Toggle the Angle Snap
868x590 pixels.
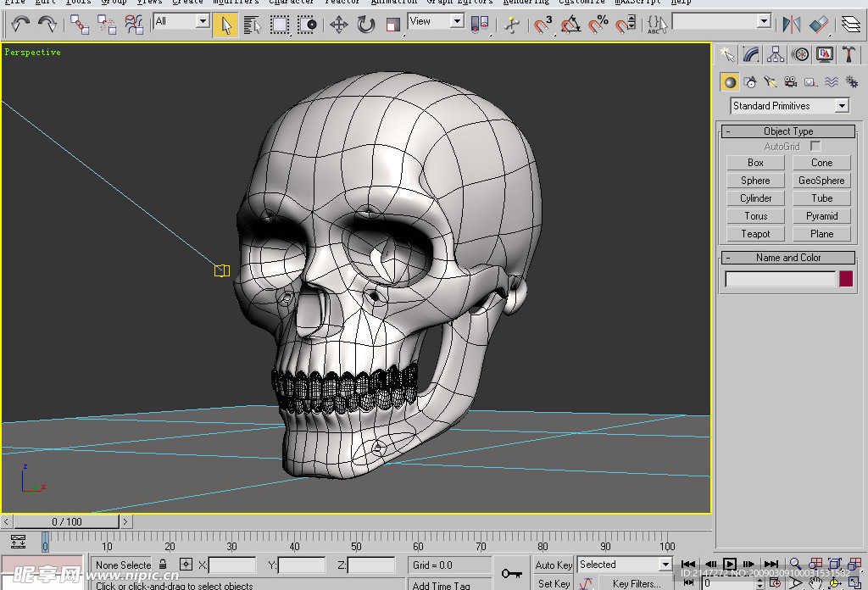(570, 25)
